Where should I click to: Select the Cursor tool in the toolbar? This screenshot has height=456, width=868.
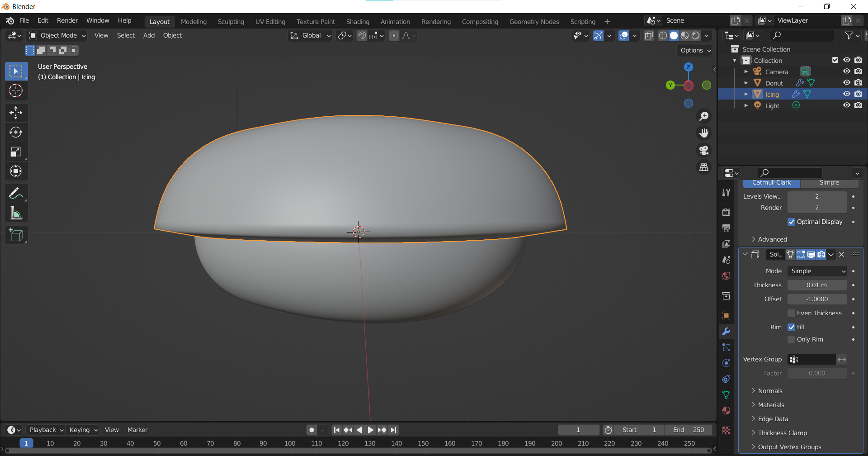click(16, 91)
